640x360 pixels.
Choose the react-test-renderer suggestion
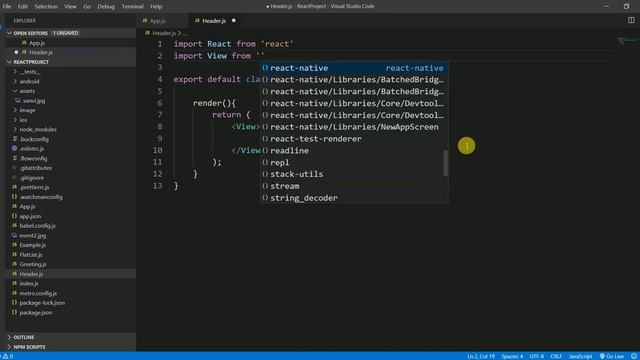click(354, 139)
